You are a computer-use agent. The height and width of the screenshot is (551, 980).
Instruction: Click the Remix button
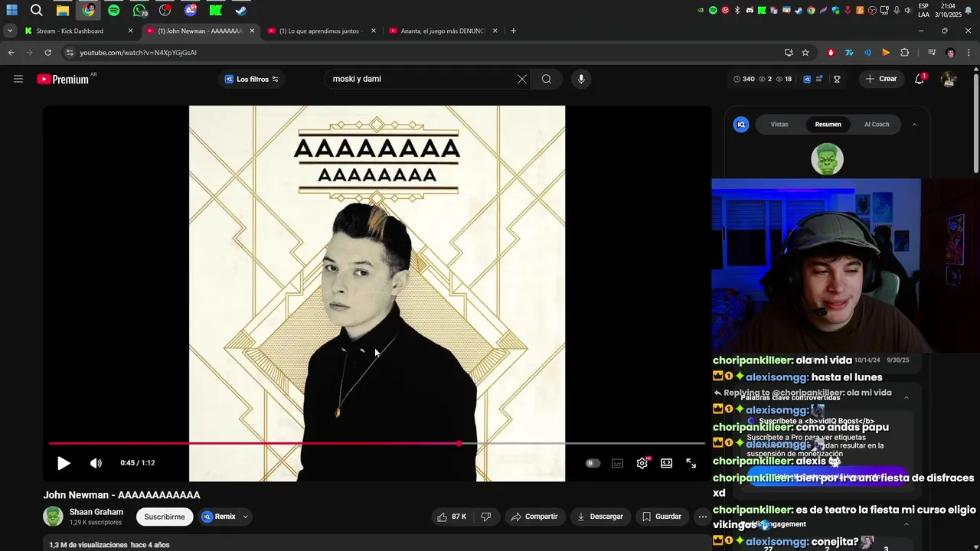tap(218, 517)
